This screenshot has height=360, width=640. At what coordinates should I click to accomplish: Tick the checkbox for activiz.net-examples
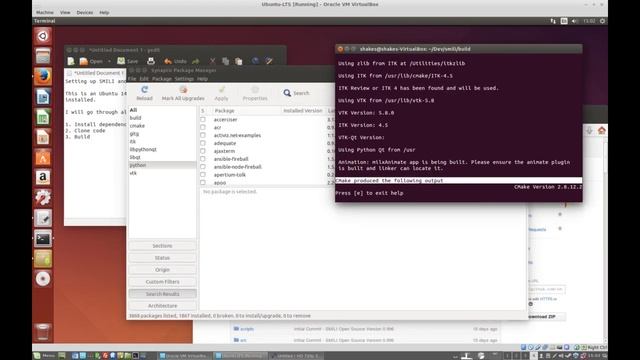tap(203, 135)
